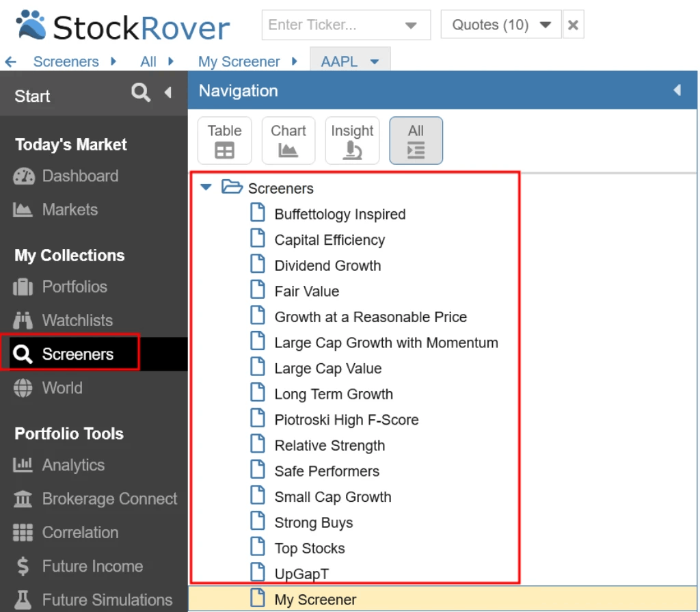The height and width of the screenshot is (612, 700).
Task: Click the search magnifier in the Start panel
Action: [140, 92]
